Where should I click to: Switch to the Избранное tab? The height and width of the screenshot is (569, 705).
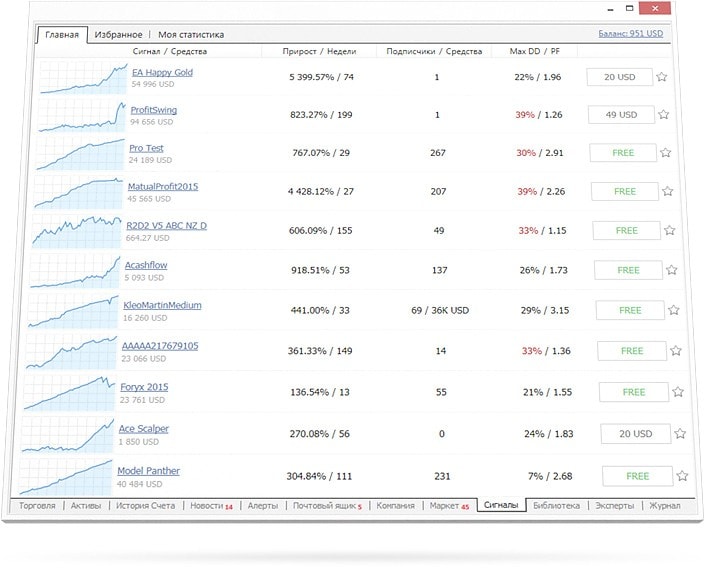(x=118, y=35)
